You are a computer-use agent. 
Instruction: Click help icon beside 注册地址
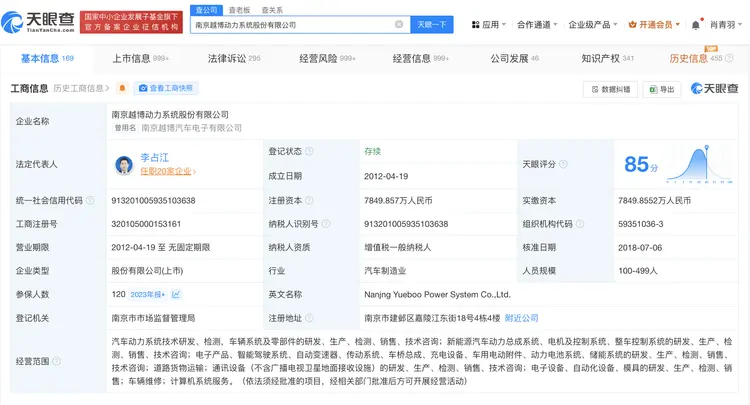pos(309,318)
